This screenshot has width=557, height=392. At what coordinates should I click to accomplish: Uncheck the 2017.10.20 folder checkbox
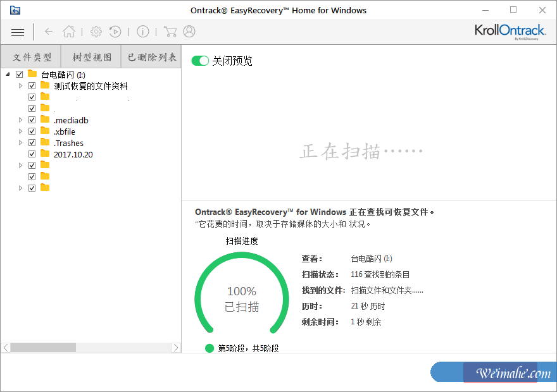[32, 154]
